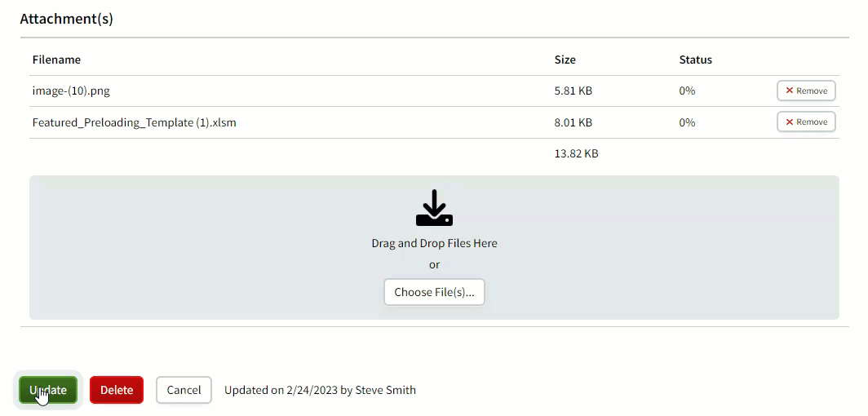Click the red Delete button
The width and height of the screenshot is (868, 416).
coord(117,390)
